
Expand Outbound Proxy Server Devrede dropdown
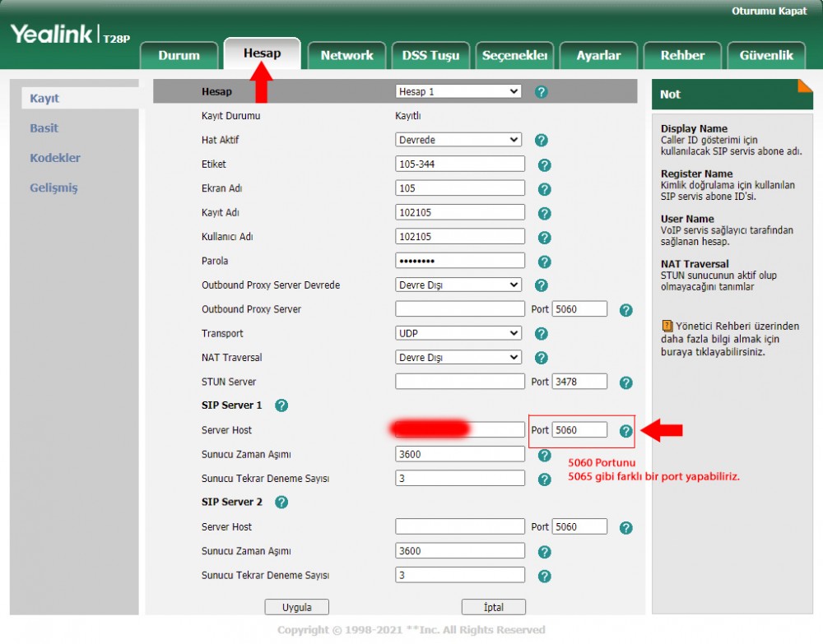point(458,285)
